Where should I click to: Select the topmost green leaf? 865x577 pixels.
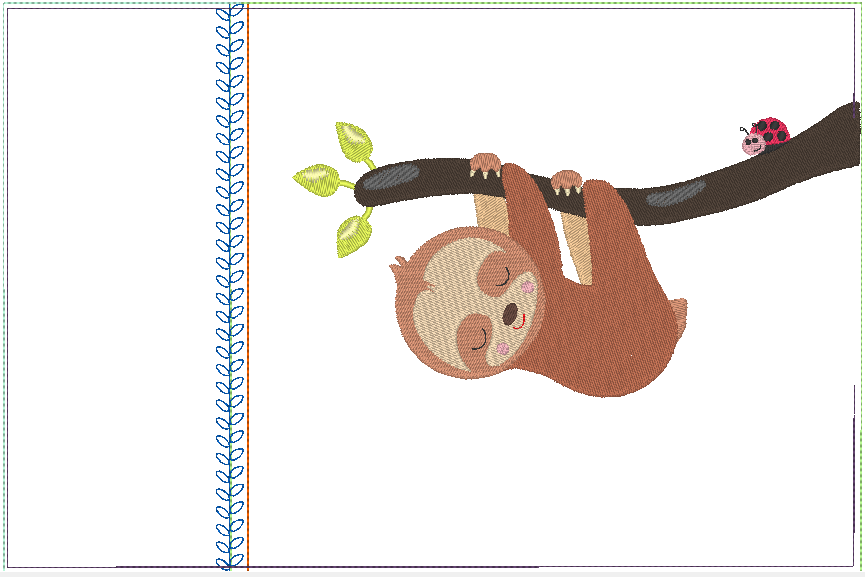(353, 139)
